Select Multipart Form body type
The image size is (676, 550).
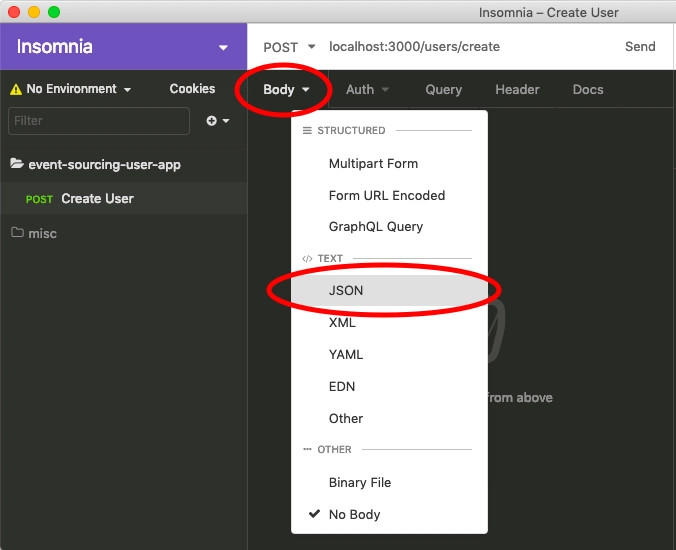389,164
